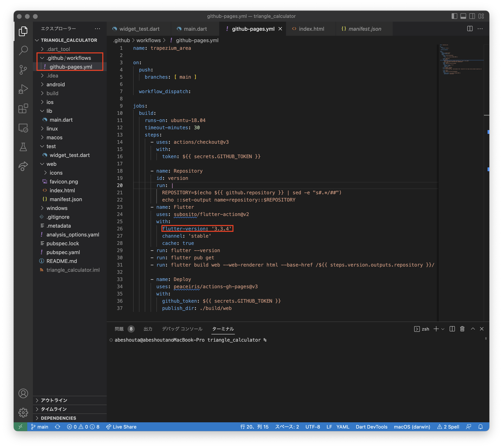The height and width of the screenshot is (448, 503).
Task: Open the Run and Debug view
Action: point(23,89)
